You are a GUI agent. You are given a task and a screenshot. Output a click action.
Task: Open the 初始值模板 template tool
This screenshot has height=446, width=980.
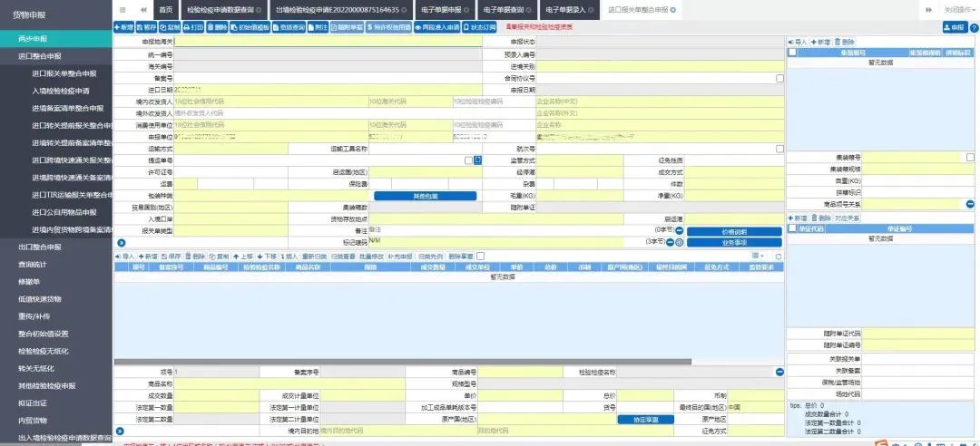click(250, 27)
